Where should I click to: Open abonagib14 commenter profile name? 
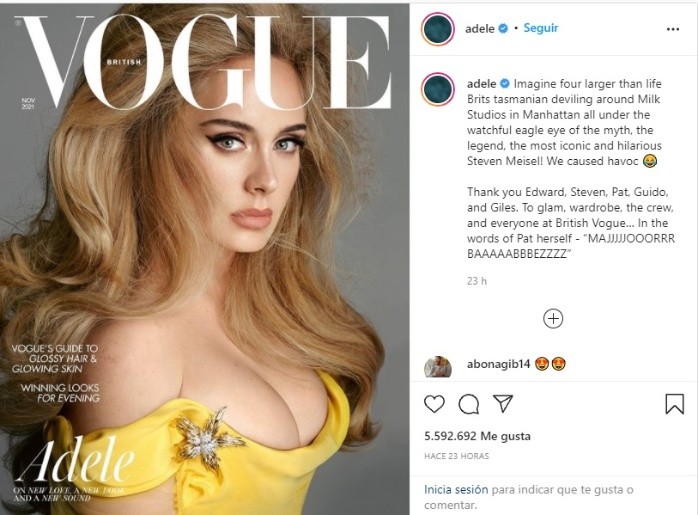[498, 364]
